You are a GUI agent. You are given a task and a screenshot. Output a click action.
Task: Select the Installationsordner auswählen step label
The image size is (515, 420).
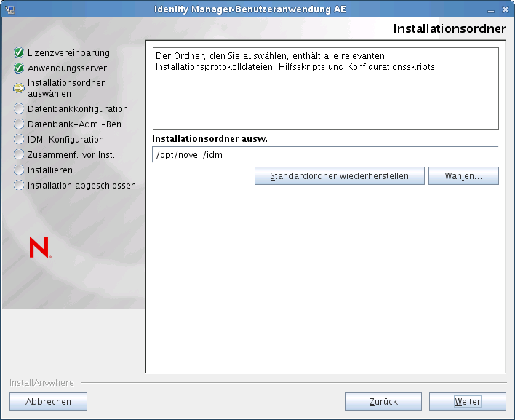click(x=66, y=88)
